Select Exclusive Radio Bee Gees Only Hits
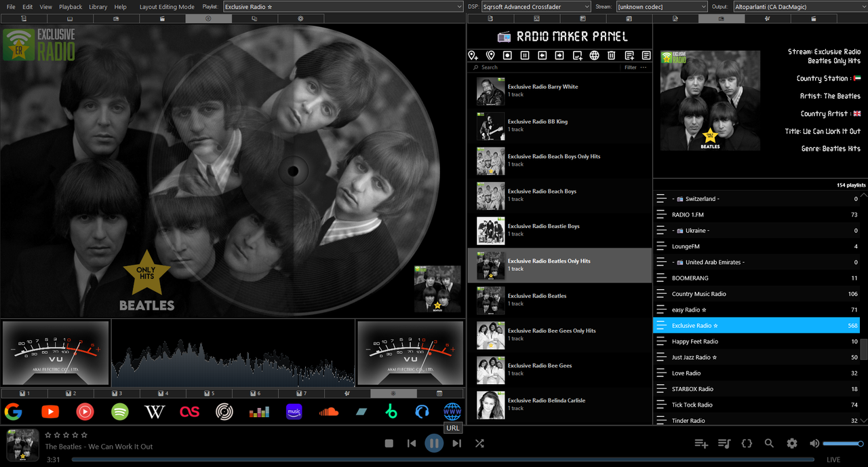868x467 pixels. 559,335
